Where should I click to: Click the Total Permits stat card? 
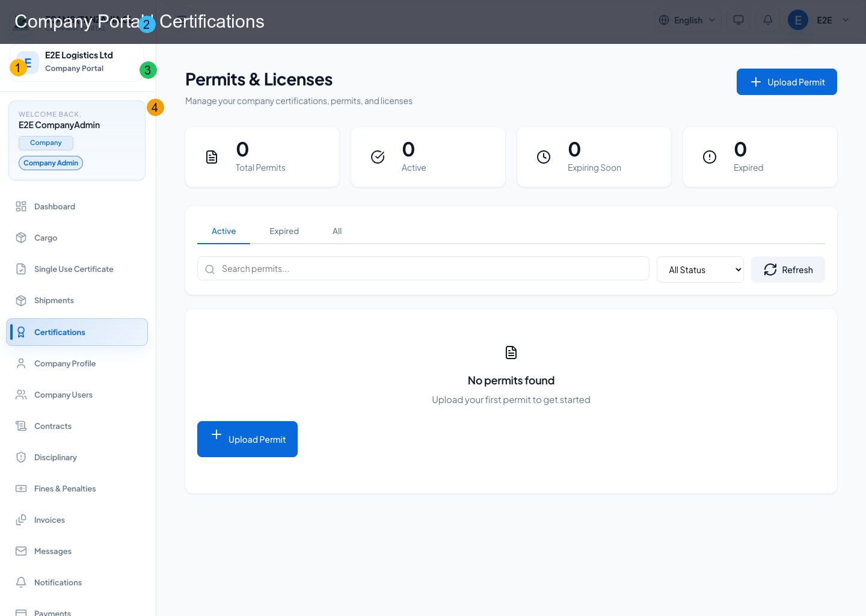[262, 157]
